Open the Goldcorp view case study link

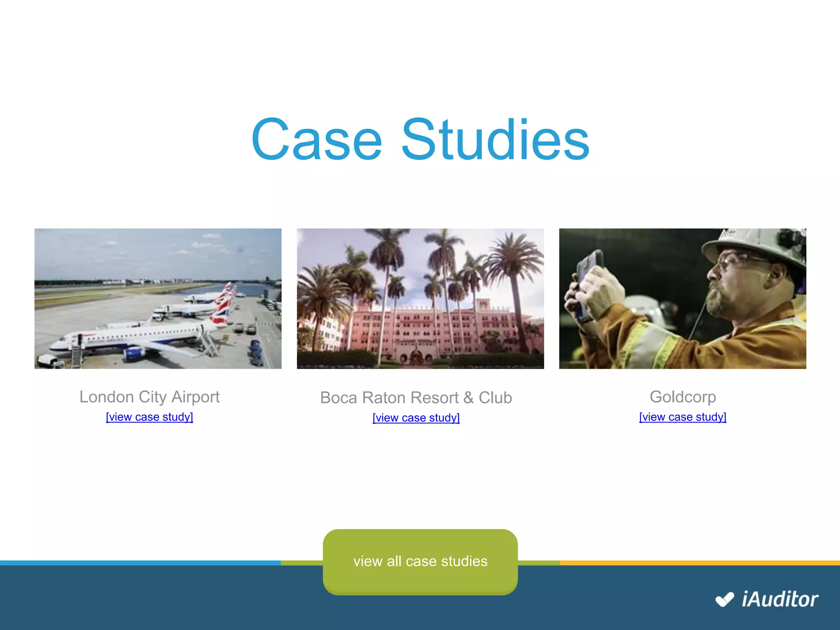pyautogui.click(x=682, y=417)
